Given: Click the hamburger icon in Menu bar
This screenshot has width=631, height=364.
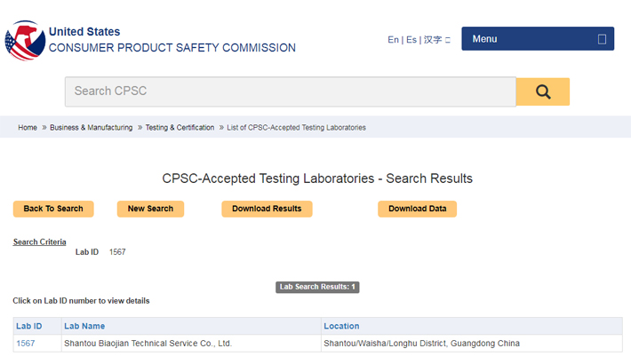Looking at the screenshot, I should tap(602, 39).
